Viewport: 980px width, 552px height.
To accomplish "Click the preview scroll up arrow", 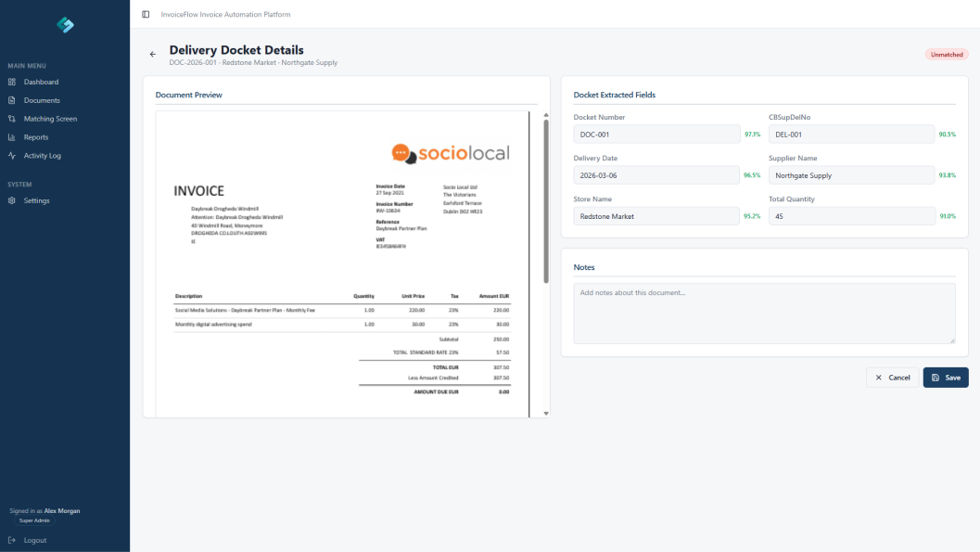I will point(546,115).
